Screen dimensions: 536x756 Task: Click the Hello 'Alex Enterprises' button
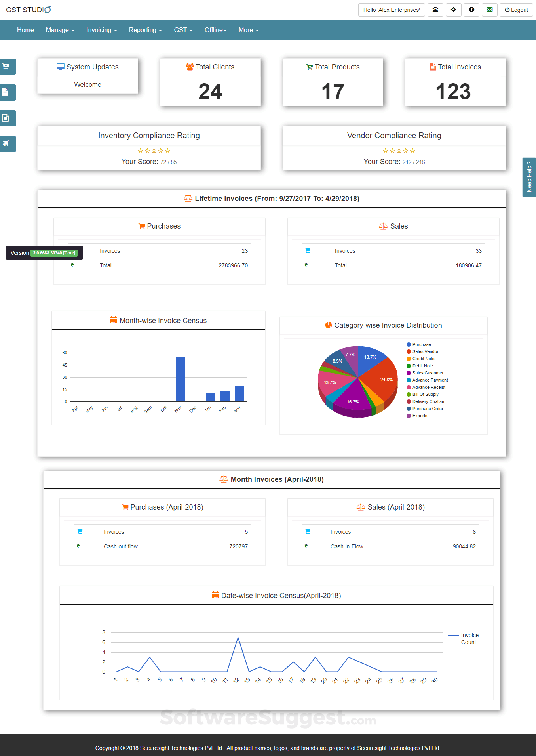[392, 10]
